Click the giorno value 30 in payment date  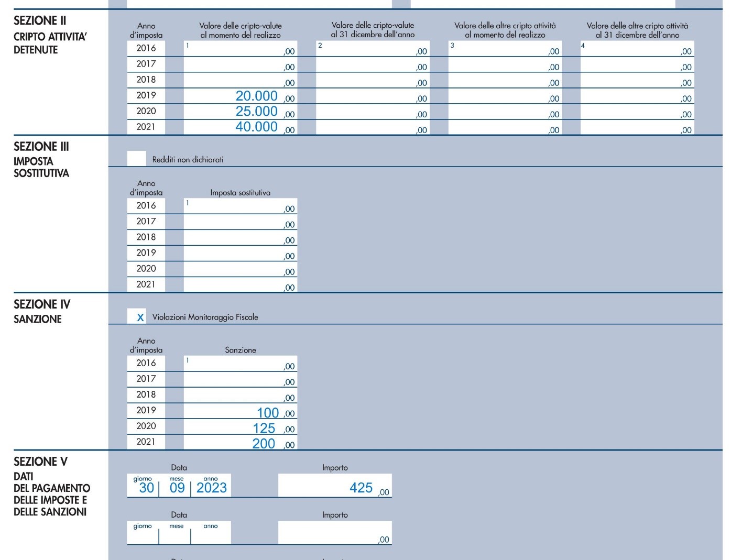click(146, 488)
